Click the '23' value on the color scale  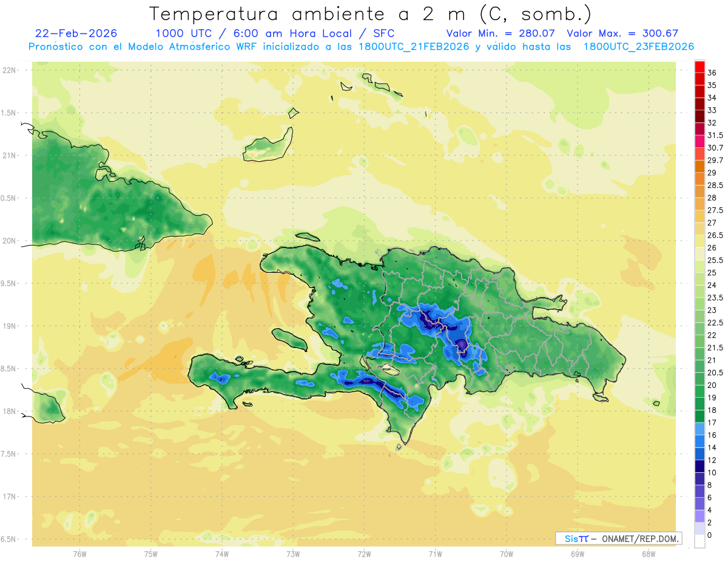coord(712,310)
